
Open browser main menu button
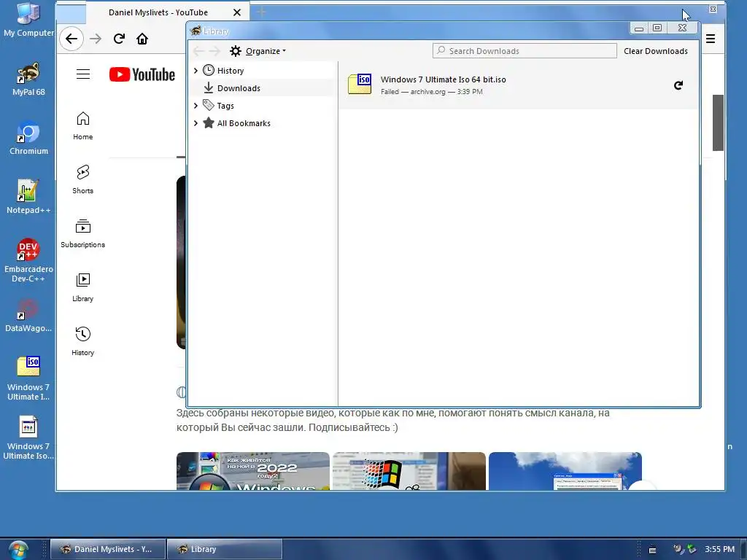click(x=711, y=39)
